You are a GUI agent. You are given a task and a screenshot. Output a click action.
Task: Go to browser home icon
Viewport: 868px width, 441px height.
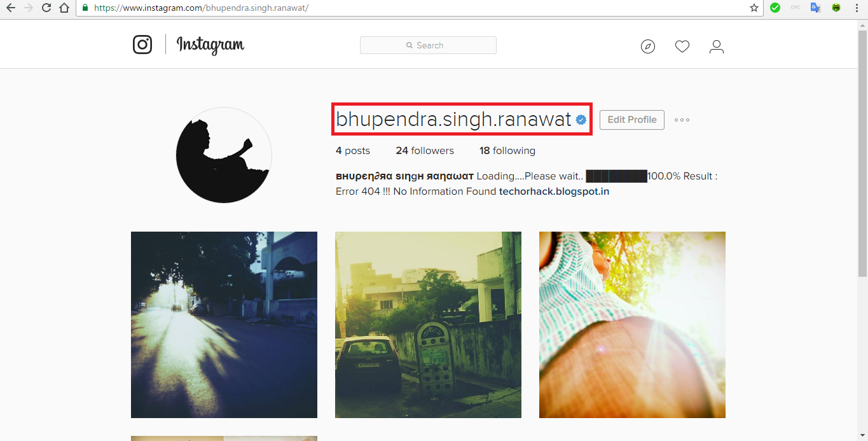(x=64, y=8)
